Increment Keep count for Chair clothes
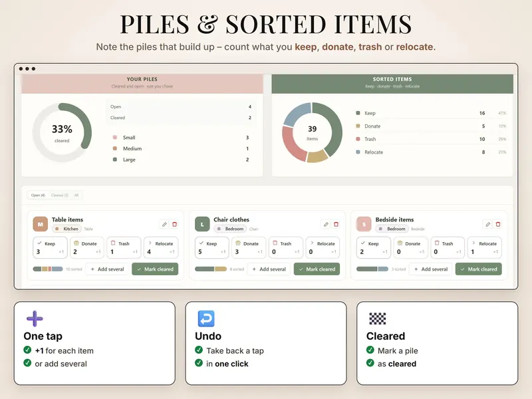The image size is (532, 399). pyautogui.click(x=211, y=247)
